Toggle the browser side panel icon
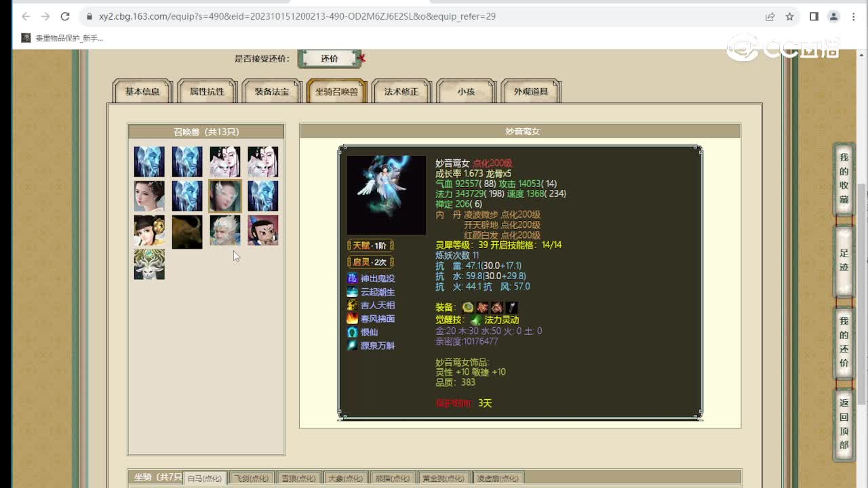868x488 pixels. pos(814,16)
